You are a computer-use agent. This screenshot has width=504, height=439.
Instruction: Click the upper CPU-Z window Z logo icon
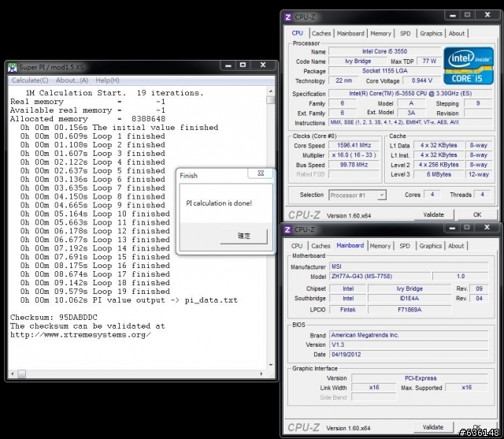click(x=288, y=17)
